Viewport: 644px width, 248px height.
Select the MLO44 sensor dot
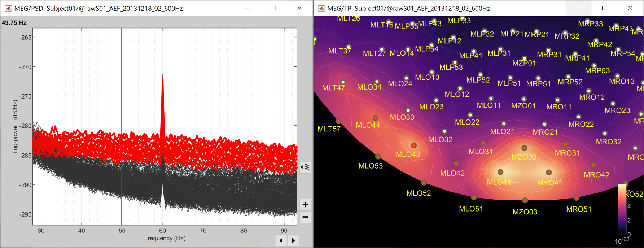(x=376, y=118)
